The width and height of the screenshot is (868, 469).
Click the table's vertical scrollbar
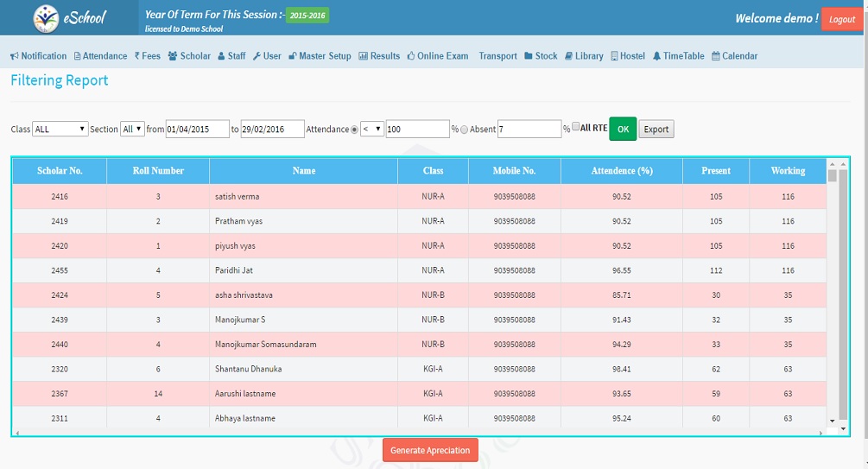[832, 294]
